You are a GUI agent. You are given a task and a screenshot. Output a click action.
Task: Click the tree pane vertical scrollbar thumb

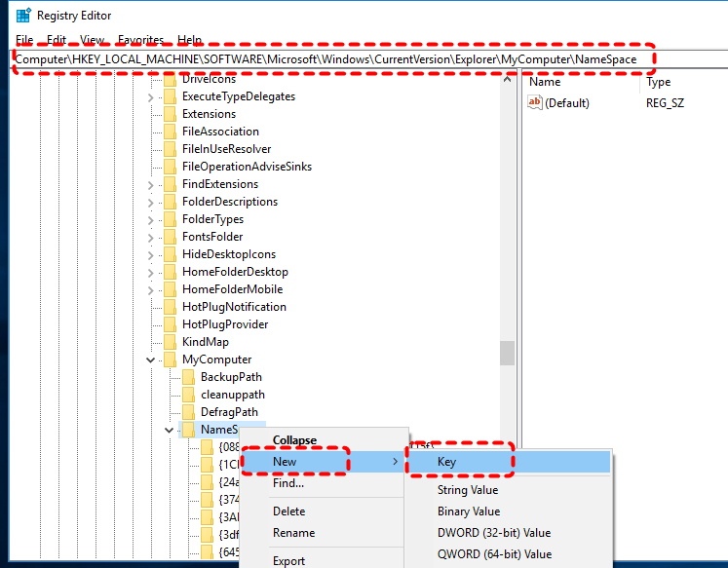508,352
